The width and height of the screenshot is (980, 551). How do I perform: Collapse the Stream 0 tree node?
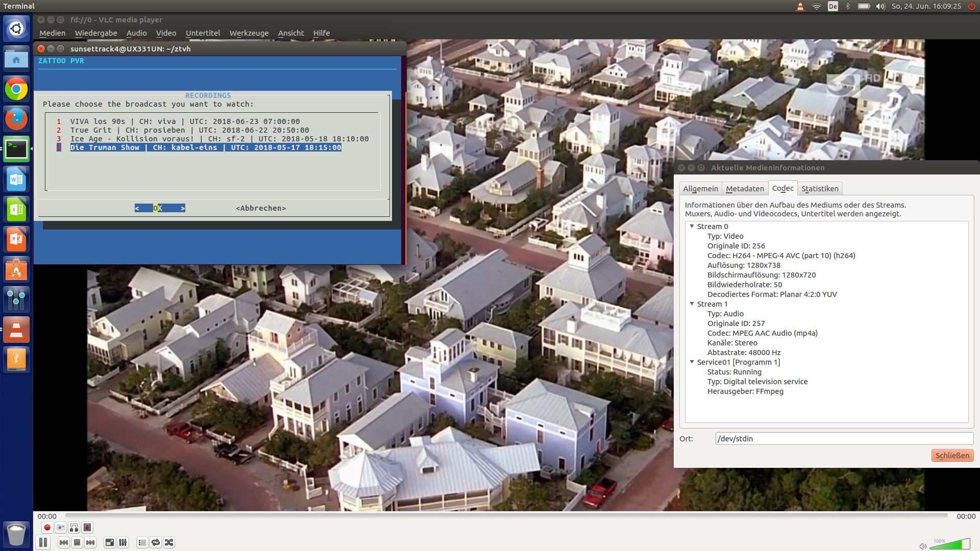(x=692, y=226)
